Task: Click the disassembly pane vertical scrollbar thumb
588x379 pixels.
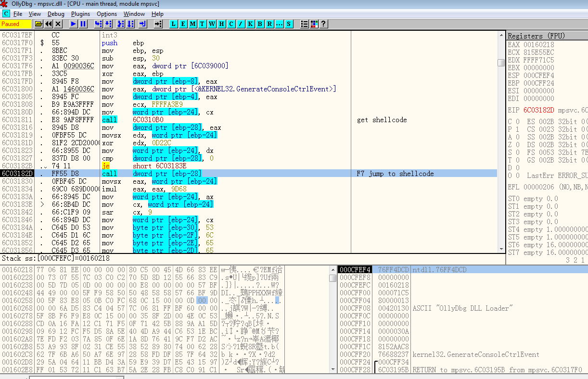Action: [x=501, y=63]
